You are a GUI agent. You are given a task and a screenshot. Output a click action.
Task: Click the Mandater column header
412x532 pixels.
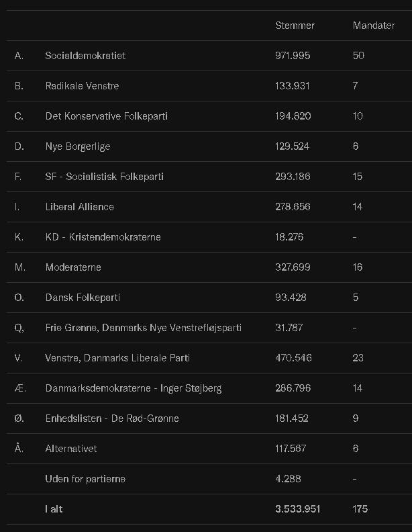pyautogui.click(x=373, y=26)
